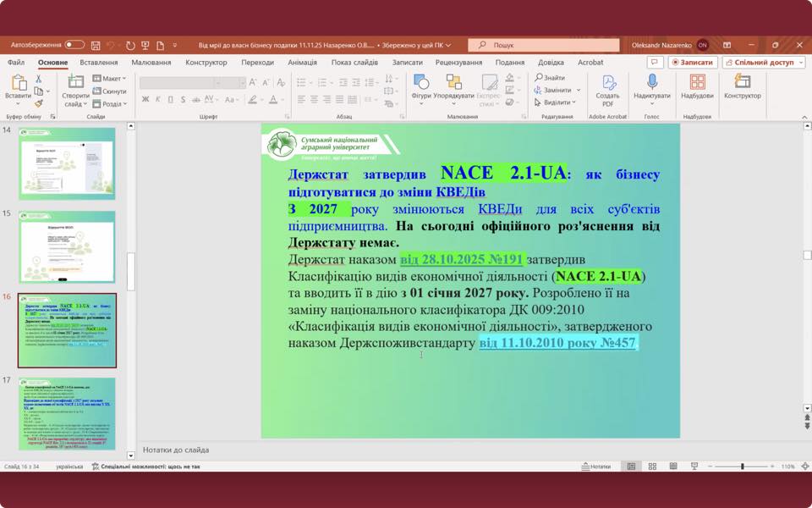Open the Анімація ribbon tab

point(302,63)
